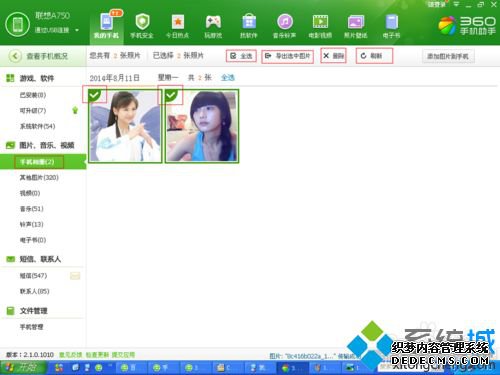500x375 pixels.
Task: Open the title bar menu dropdown arrow
Action: (456, 4)
